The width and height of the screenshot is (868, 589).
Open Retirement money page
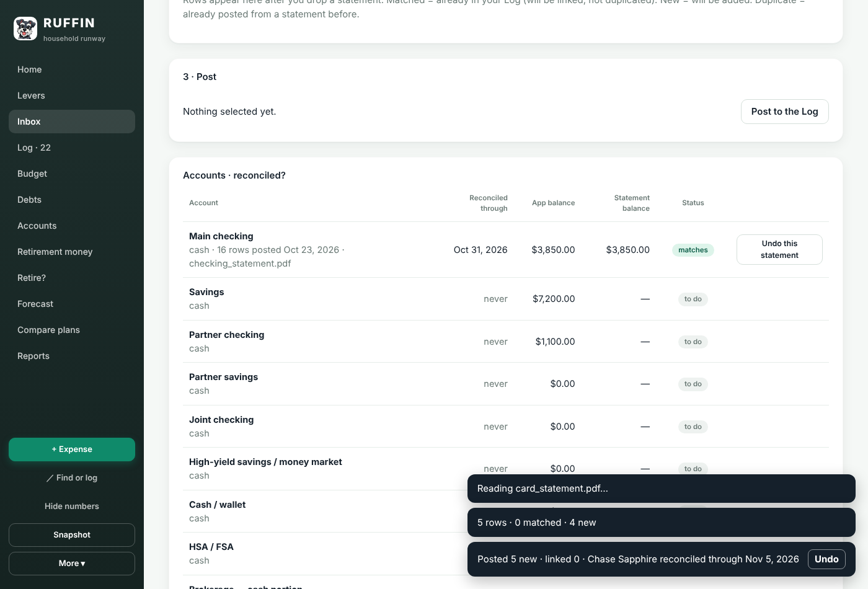click(72, 252)
